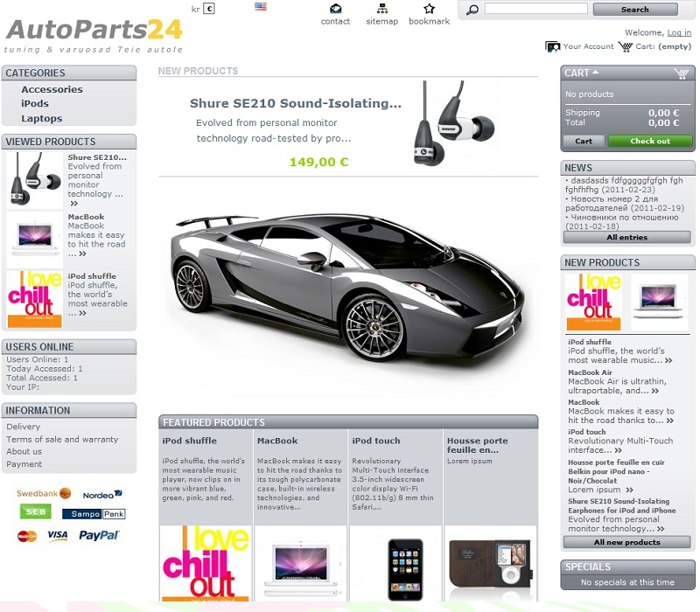This screenshot has height=612, width=700.
Task: Open NEW PRODUCTS sidebar heading link
Action: [602, 263]
